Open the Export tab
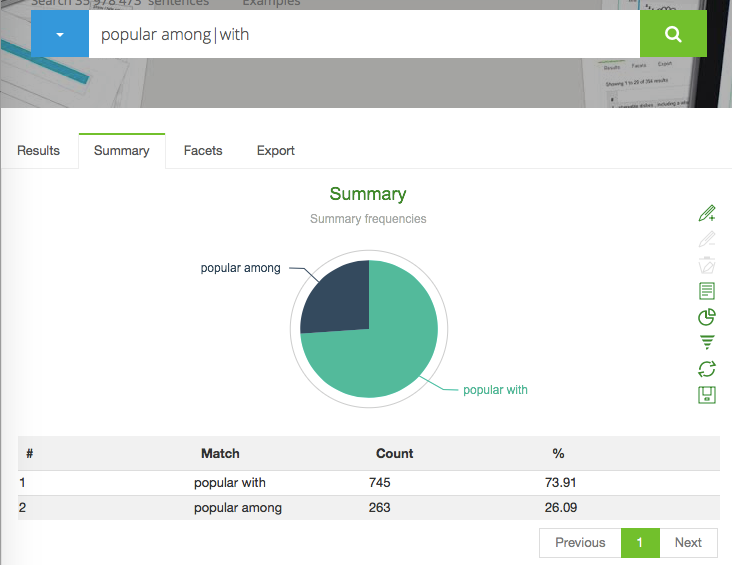This screenshot has height=565, width=732. (x=276, y=151)
